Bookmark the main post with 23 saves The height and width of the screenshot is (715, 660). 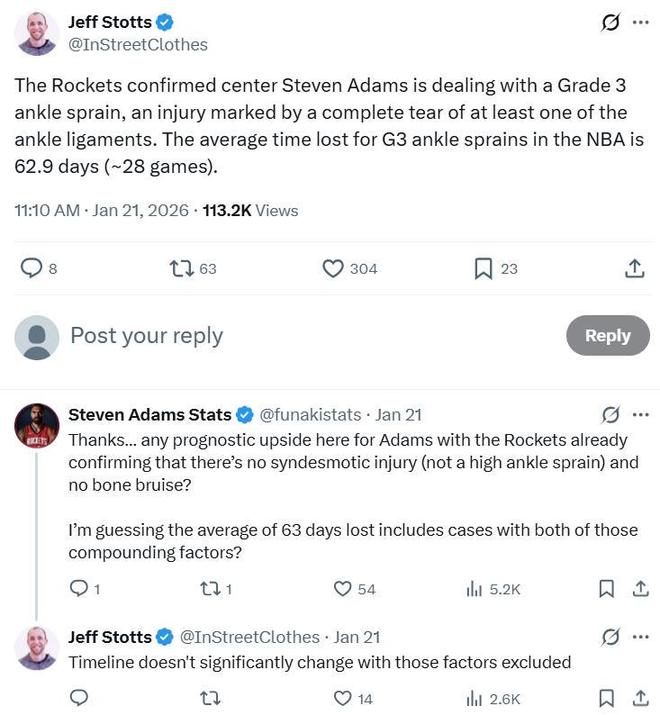483,268
